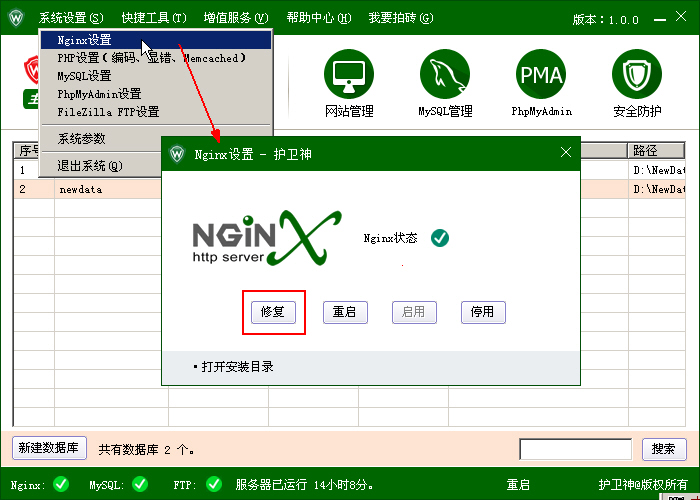Viewport: 700px width, 500px height.
Task: Click the Nginx状态 label
Action: point(390,238)
